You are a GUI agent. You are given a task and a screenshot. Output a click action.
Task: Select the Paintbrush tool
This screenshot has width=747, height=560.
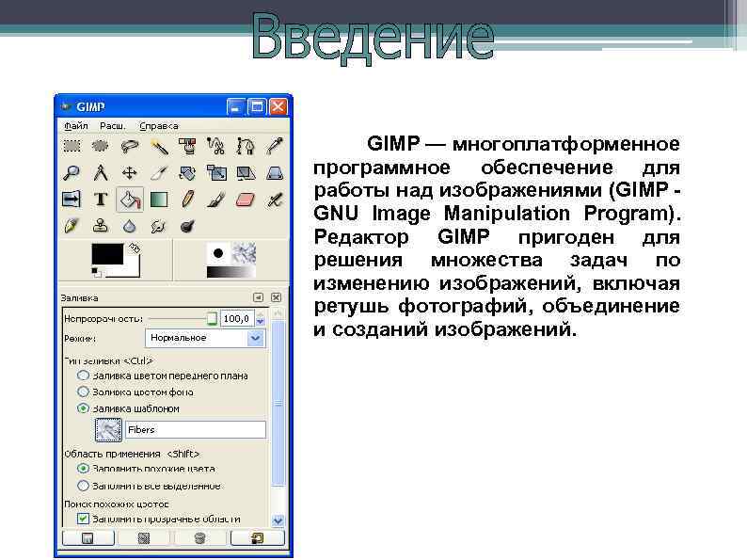tap(216, 200)
